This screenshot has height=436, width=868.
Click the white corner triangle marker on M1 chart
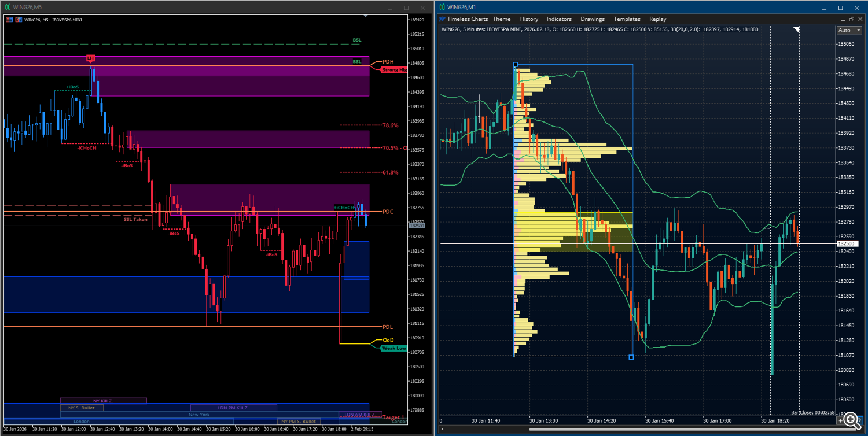(796, 29)
